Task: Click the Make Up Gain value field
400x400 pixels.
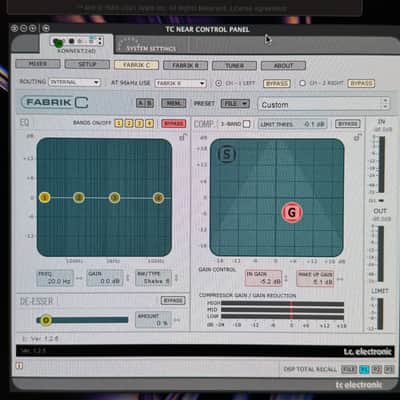Action: pos(315,278)
